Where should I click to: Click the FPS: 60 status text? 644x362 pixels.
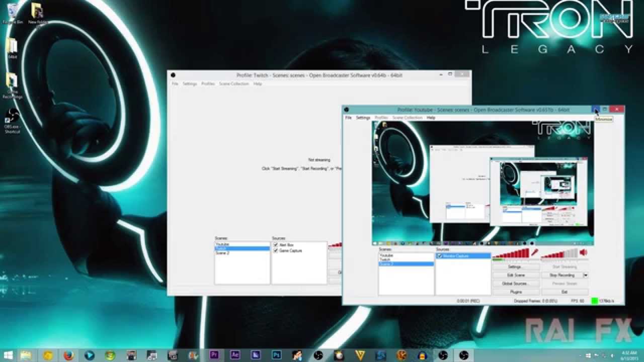[x=578, y=301]
